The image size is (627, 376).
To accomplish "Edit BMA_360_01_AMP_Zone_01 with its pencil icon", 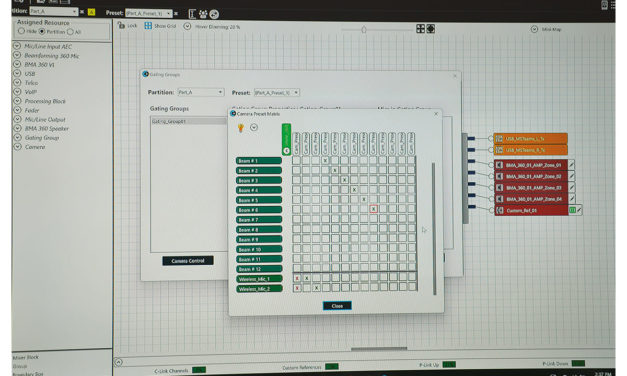I will [x=571, y=164].
